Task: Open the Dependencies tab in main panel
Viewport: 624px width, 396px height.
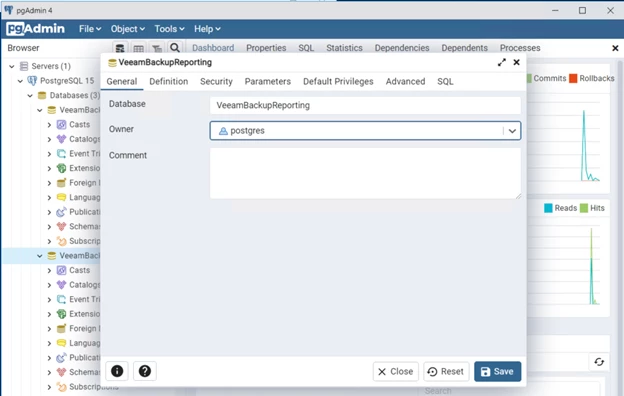Action: point(402,48)
